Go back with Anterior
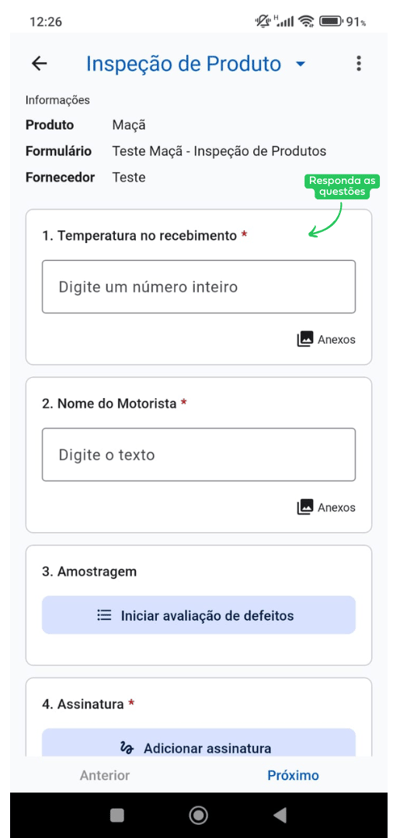Screen dimensions: 400x838 tap(105, 775)
